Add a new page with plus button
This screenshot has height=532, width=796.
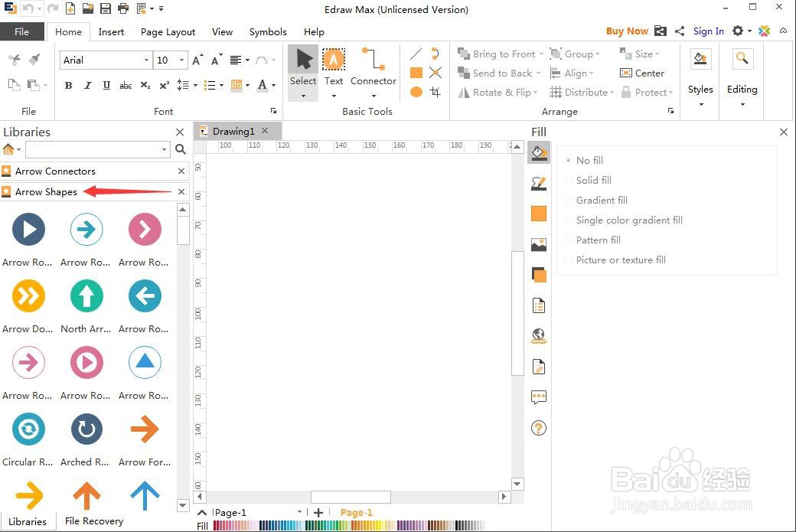pyautogui.click(x=318, y=513)
